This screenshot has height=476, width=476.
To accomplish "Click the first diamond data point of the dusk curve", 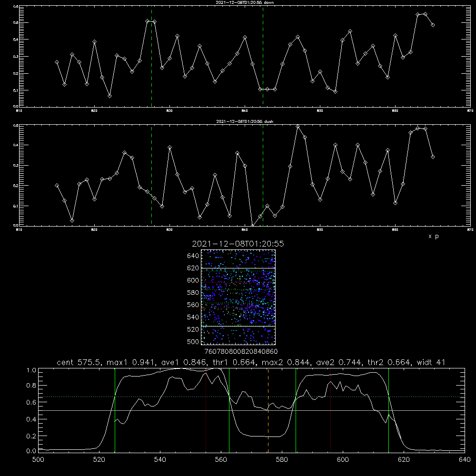I will 57,186.
